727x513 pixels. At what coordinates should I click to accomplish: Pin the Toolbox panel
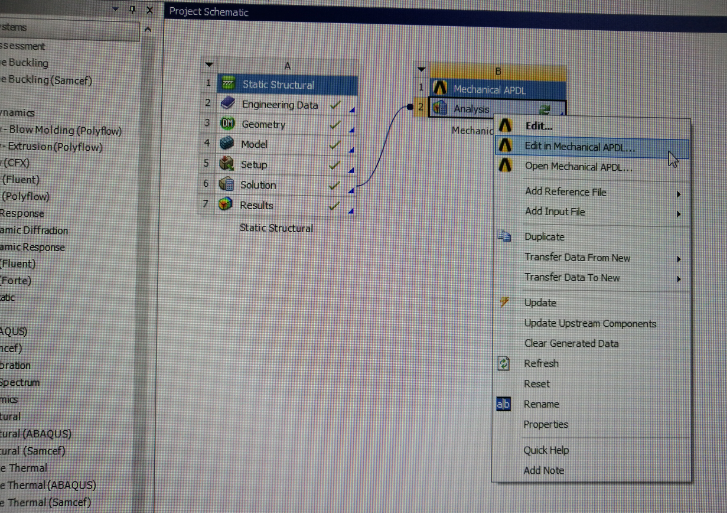132,9
